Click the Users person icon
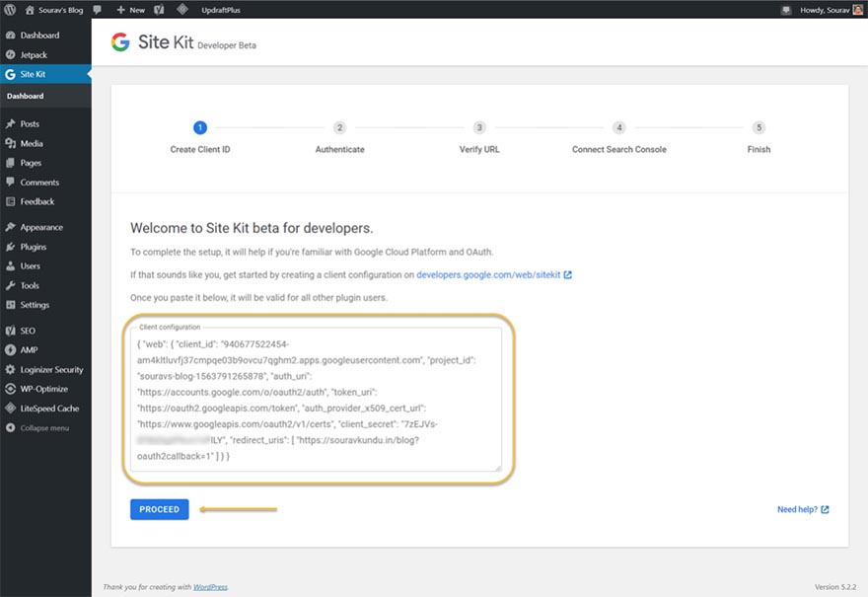 (10, 265)
